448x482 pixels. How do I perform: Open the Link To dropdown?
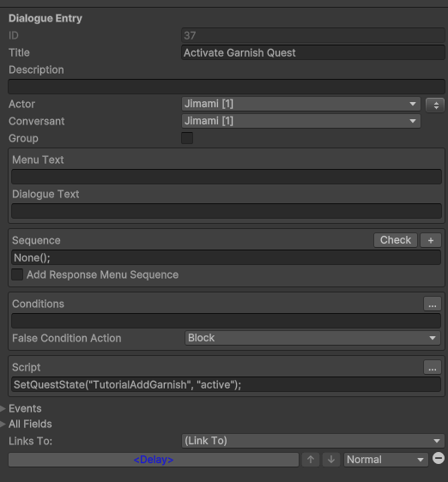[313, 441]
